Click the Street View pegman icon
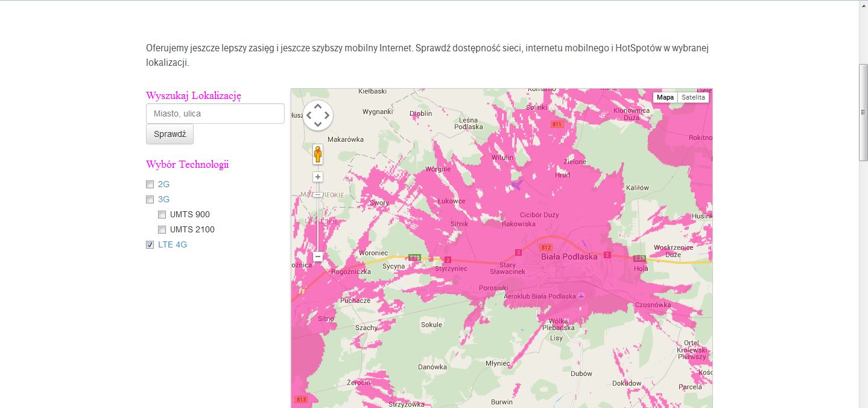Viewport: 868px width, 408px height. 318,155
